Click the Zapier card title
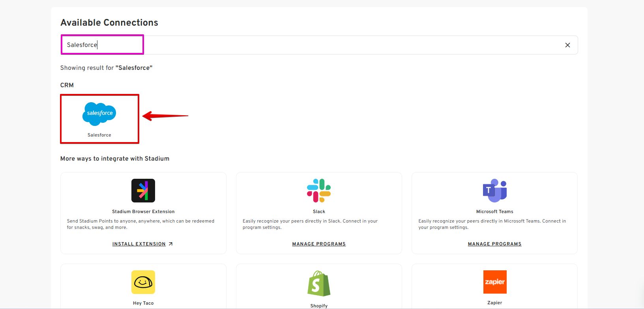The image size is (644, 309). (495, 303)
